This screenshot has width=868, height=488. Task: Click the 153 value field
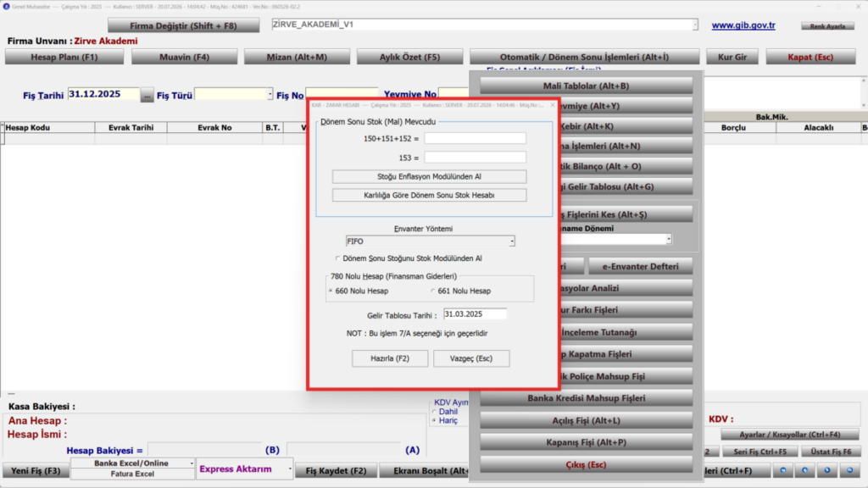click(475, 158)
